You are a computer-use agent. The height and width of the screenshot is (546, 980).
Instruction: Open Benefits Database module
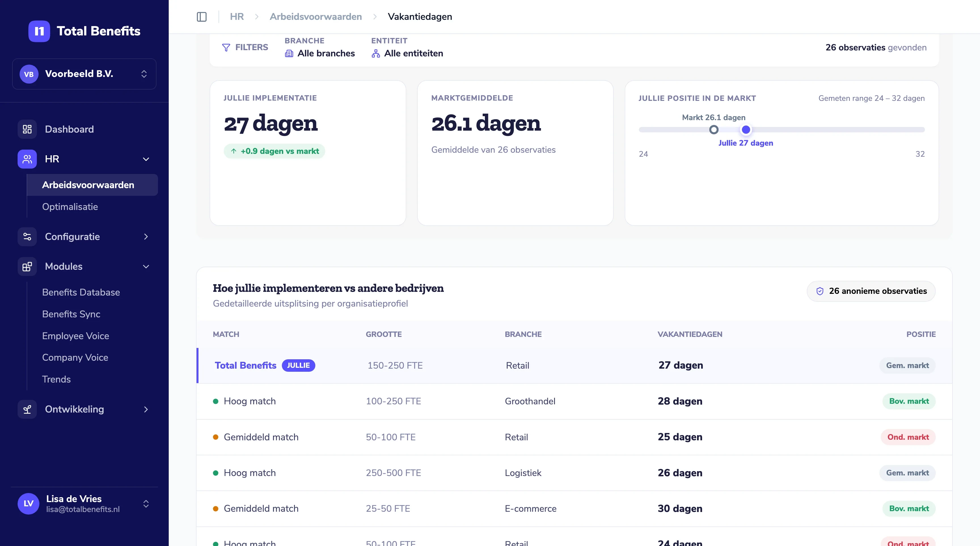click(81, 292)
